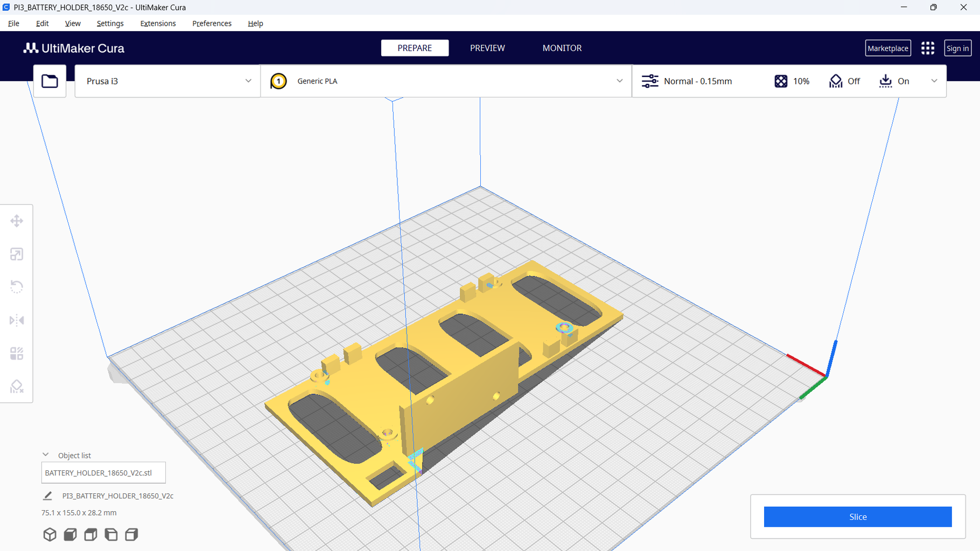
Task: Open the Normal - 0.15mm profile settings
Action: [698, 81]
